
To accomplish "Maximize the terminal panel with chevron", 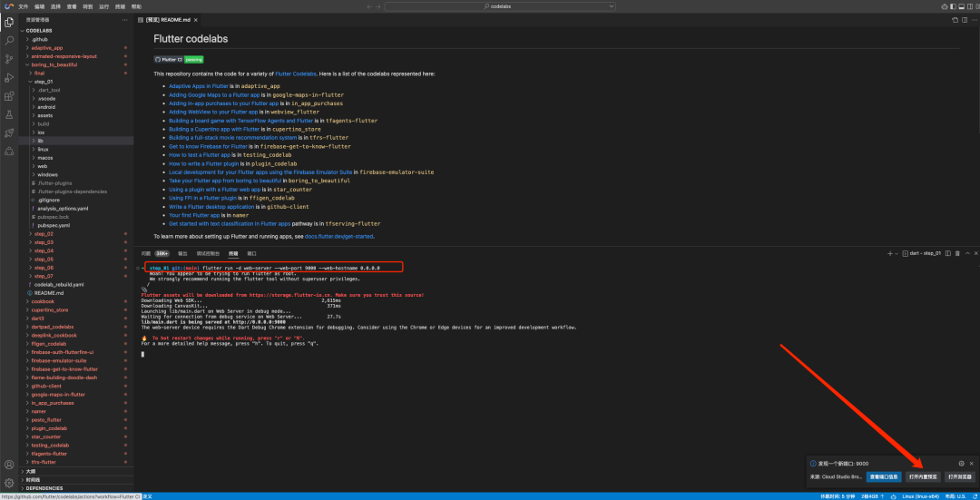I will (x=967, y=254).
